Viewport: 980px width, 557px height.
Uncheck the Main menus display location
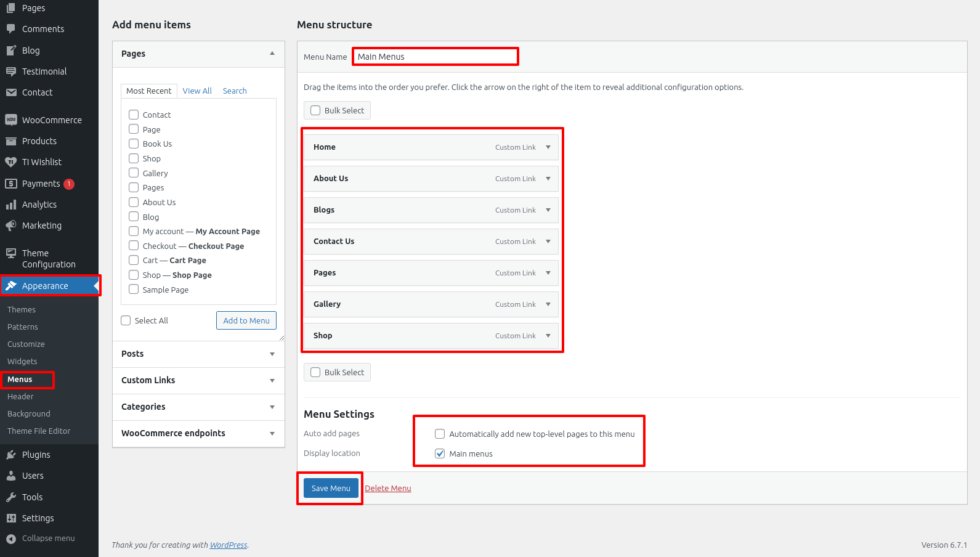coord(440,453)
